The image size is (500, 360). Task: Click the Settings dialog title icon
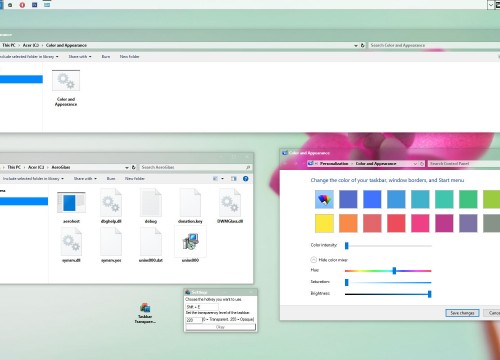point(188,292)
